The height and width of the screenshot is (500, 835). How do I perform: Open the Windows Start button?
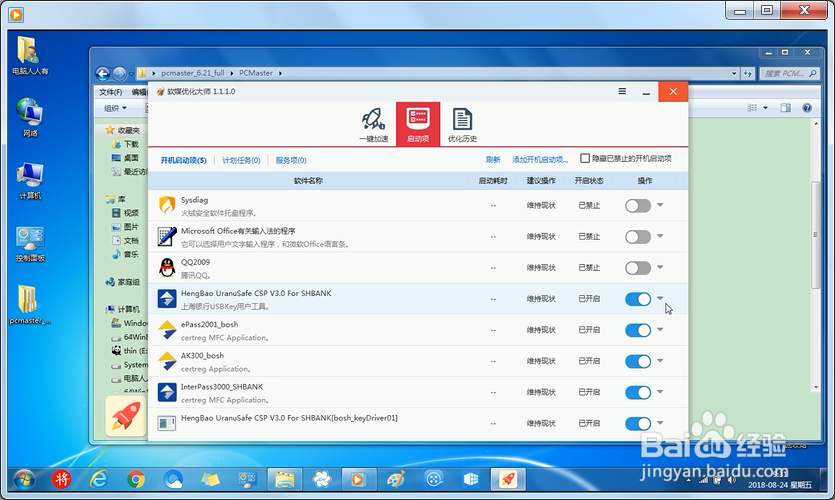(24, 480)
